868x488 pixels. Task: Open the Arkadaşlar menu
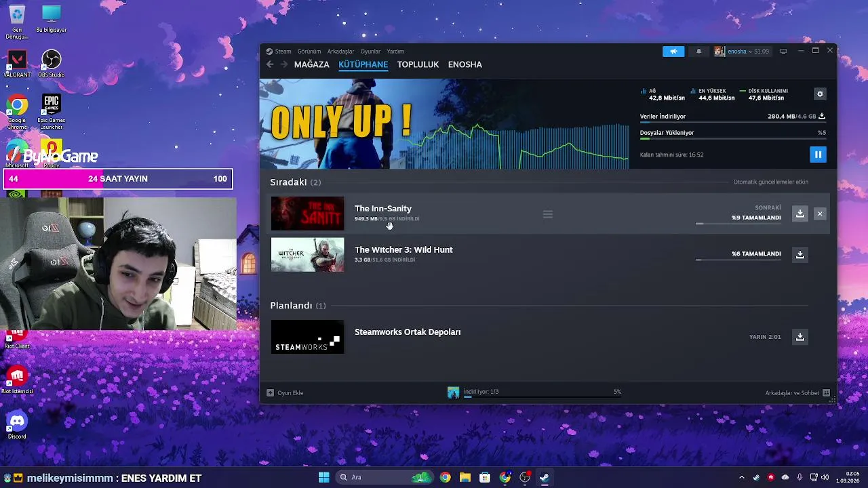[340, 52]
